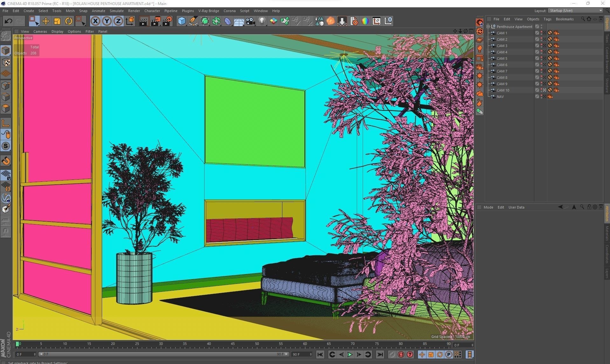Open the viewport Display menu
Image resolution: width=610 pixels, height=364 pixels.
pyautogui.click(x=57, y=31)
